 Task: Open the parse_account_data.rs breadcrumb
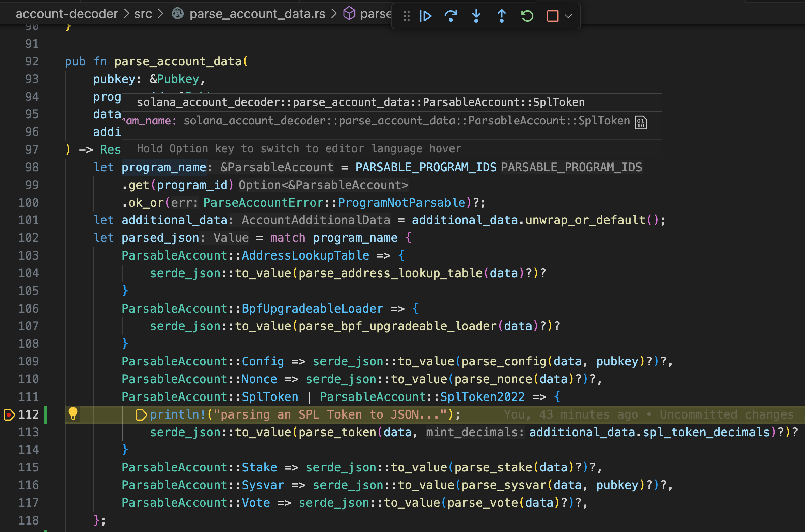tap(257, 14)
